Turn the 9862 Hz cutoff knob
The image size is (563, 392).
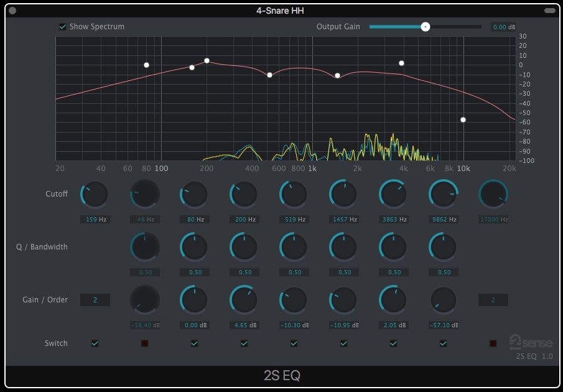click(443, 194)
